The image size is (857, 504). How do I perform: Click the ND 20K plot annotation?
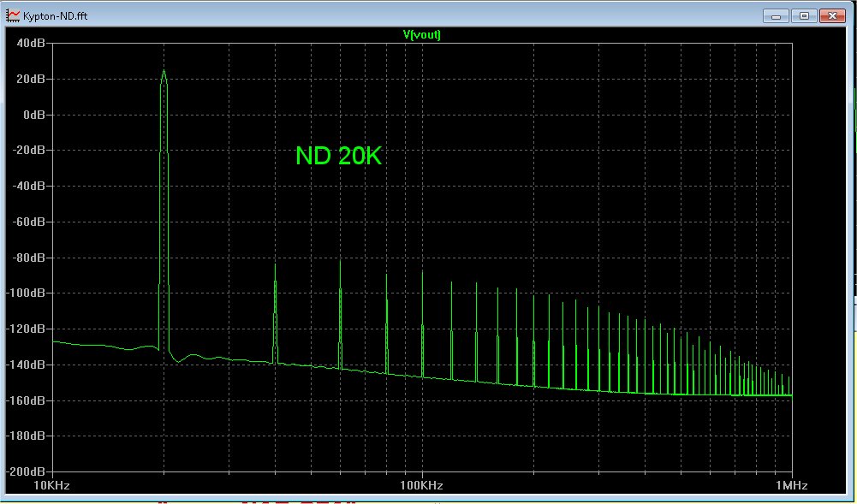click(338, 157)
